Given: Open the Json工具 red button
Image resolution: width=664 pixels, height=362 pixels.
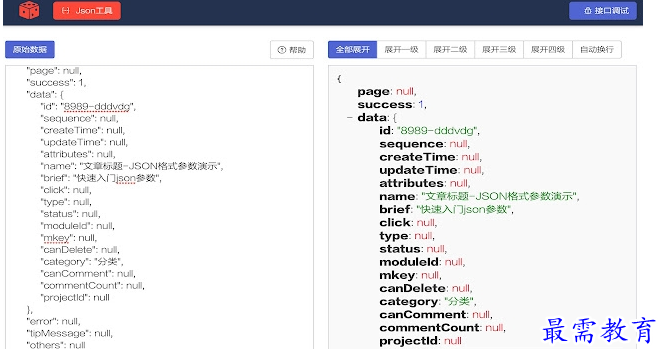Looking at the screenshot, I should pos(87,11).
